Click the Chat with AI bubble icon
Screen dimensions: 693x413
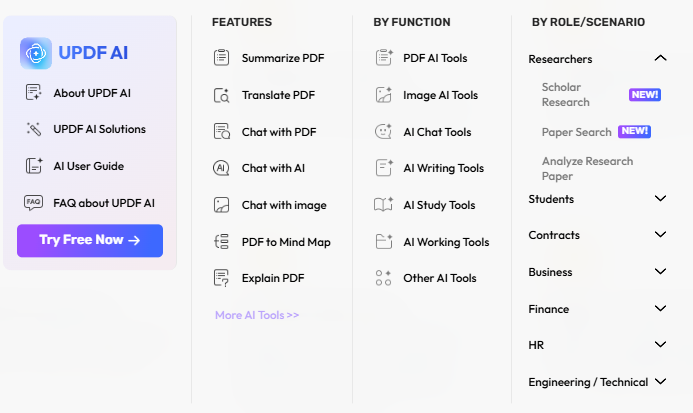(221, 168)
